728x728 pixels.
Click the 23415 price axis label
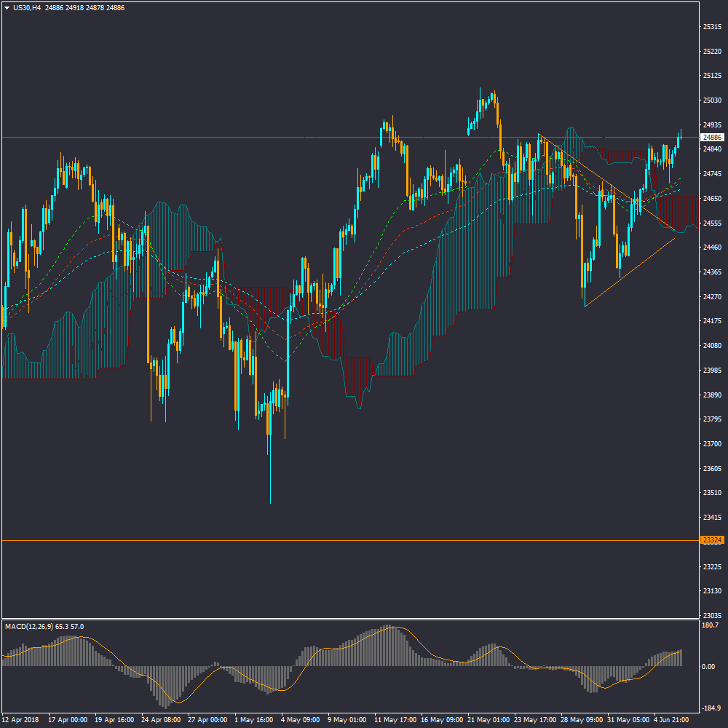click(712, 517)
